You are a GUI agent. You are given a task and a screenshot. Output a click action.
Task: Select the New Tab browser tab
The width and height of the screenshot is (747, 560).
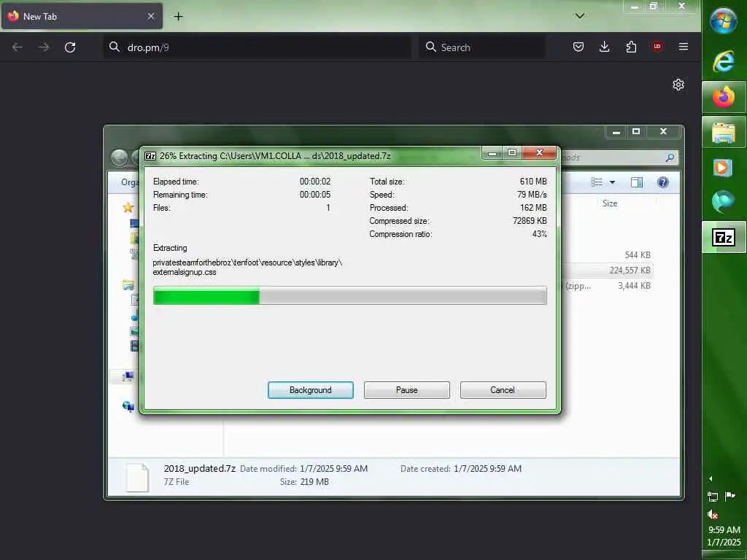click(82, 16)
